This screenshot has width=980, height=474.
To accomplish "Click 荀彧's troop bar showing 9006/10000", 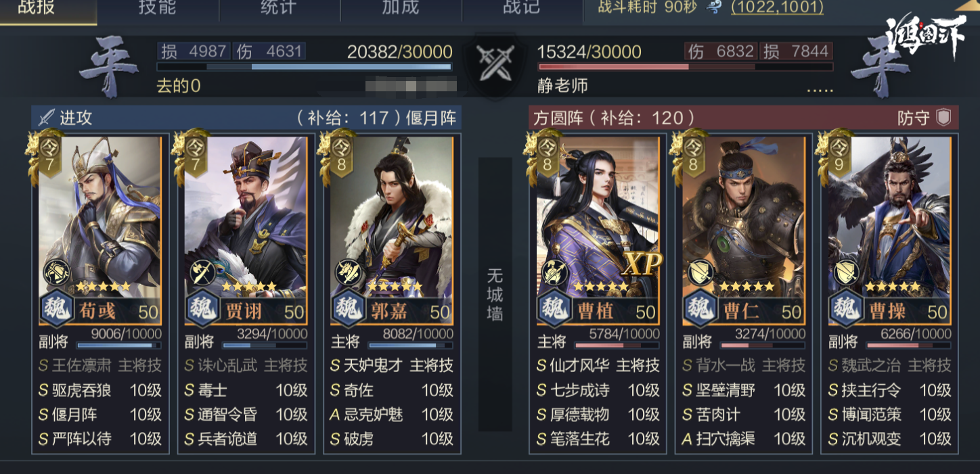I will [x=118, y=345].
